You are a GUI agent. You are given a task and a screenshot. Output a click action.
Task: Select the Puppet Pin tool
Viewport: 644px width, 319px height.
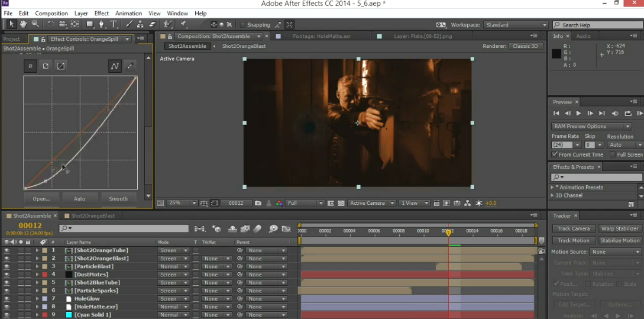pos(183,24)
